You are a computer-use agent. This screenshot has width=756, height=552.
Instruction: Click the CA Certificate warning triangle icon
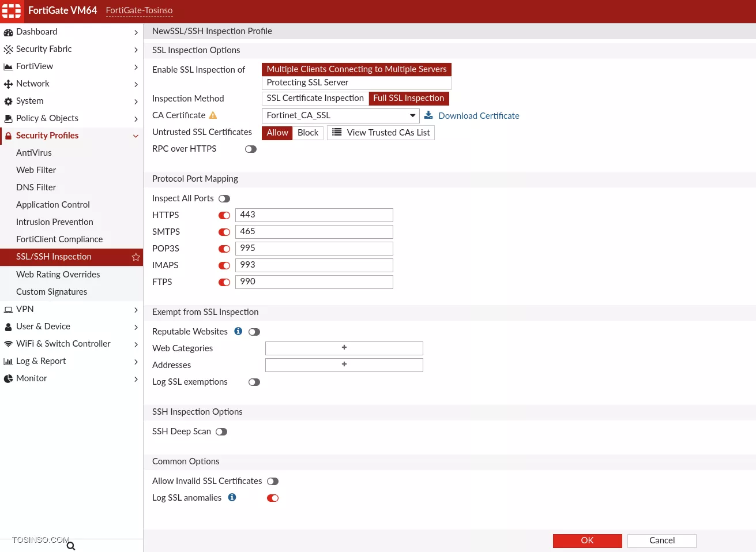point(213,115)
